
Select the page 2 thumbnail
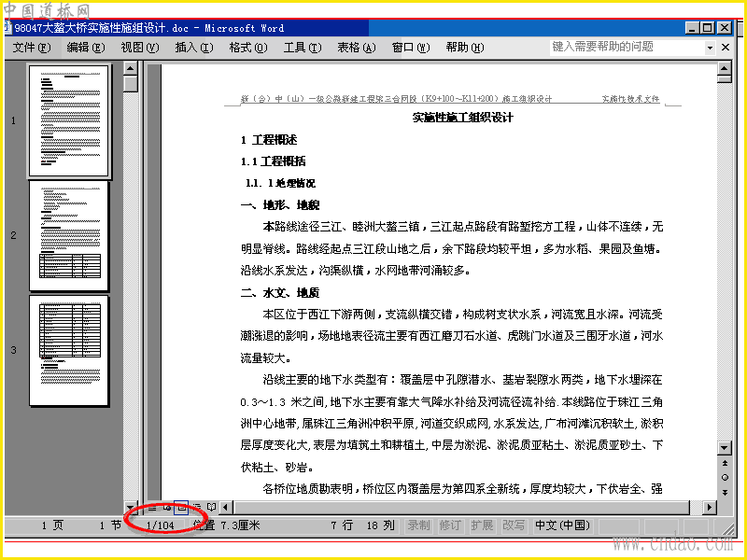click(x=69, y=236)
